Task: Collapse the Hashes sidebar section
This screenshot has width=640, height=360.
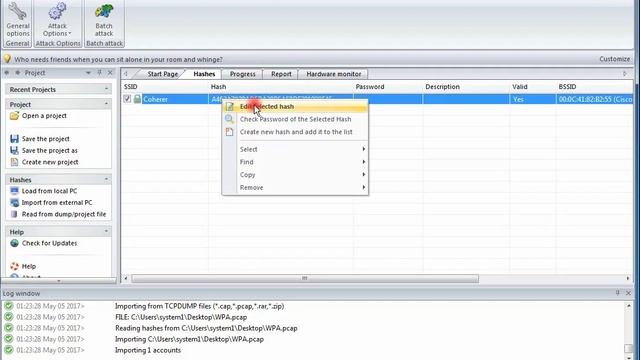Action: 106,179
